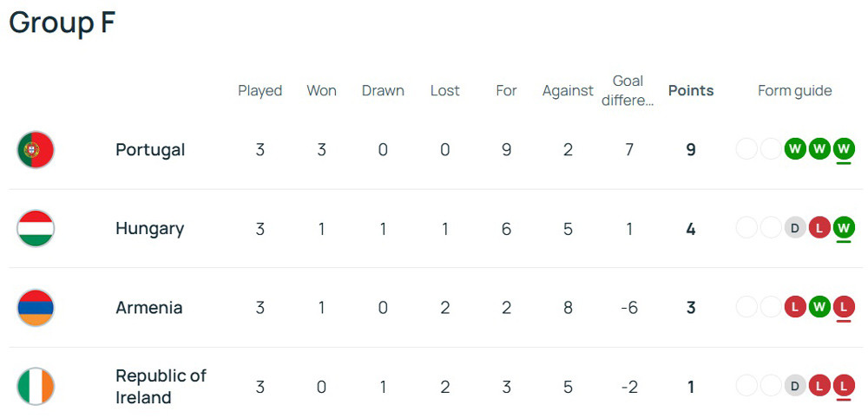Click Armenia's latest underlined loss badge
Image resolution: width=868 pixels, height=418 pixels.
[x=843, y=307]
